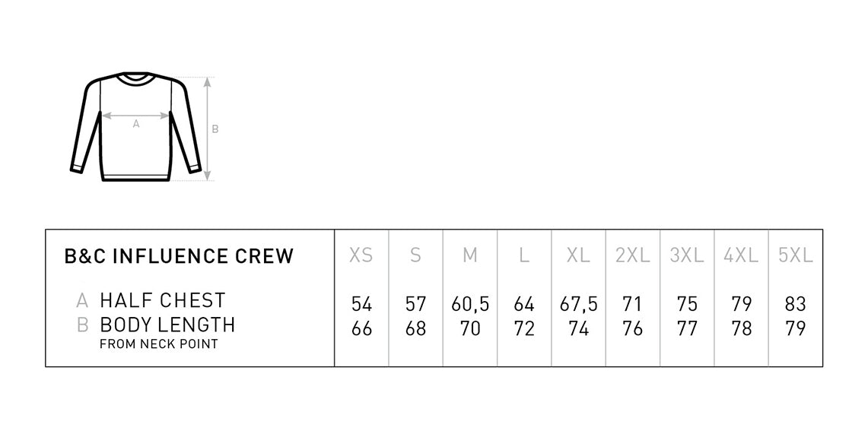Select the XS size column header
Image resolution: width=868 pixels, height=434 pixels.
click(x=361, y=255)
